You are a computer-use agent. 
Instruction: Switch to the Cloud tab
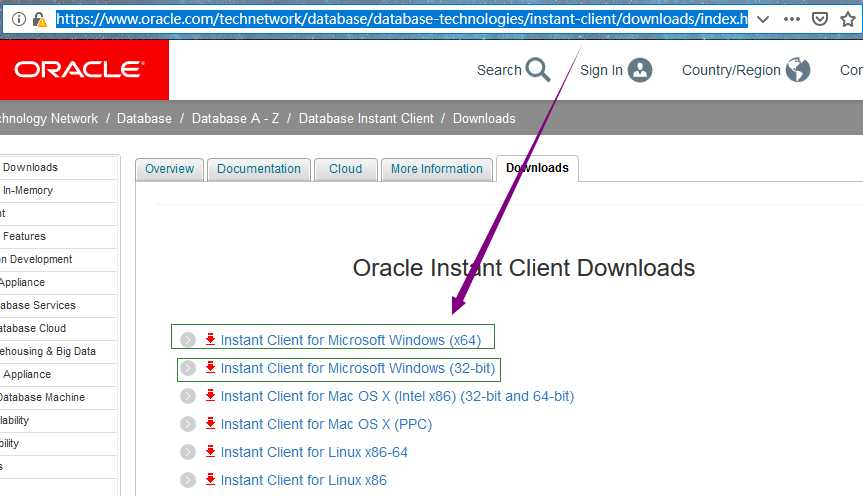pos(346,169)
